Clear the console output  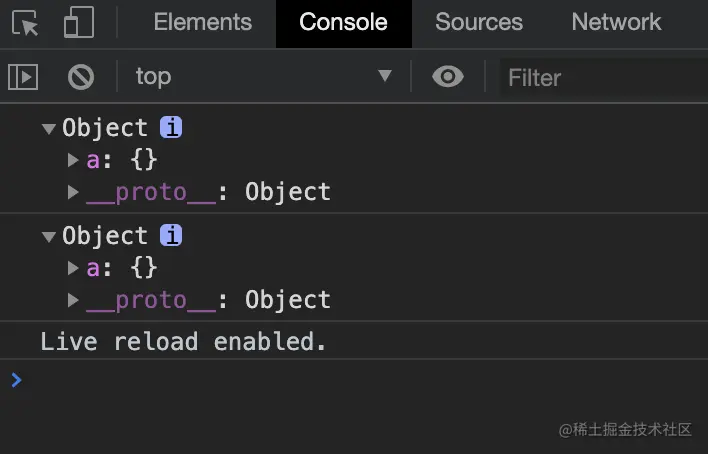pos(80,76)
